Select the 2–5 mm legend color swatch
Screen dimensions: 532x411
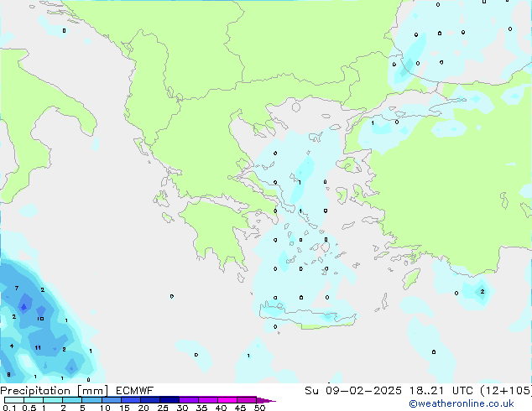coord(72,400)
